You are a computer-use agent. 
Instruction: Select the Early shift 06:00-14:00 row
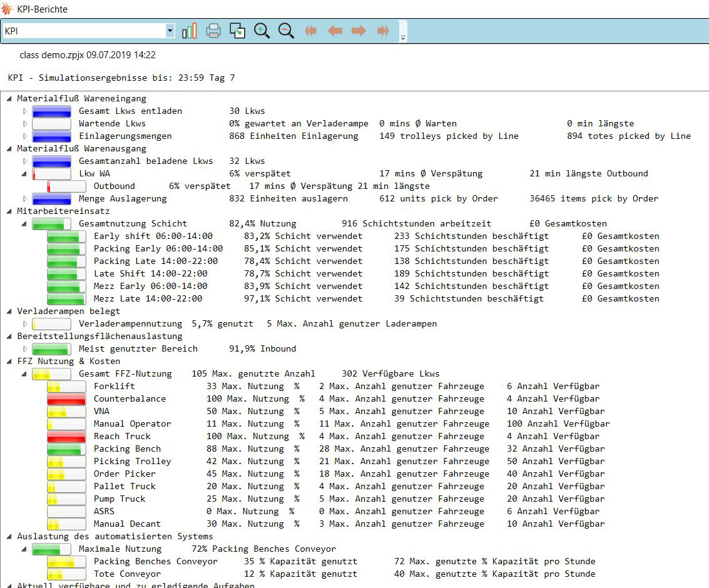(x=153, y=236)
